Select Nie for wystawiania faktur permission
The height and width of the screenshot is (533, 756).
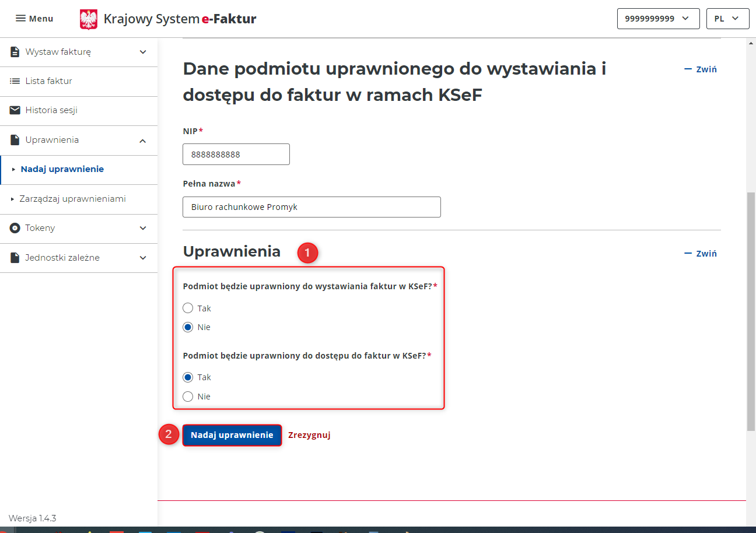[x=188, y=327]
